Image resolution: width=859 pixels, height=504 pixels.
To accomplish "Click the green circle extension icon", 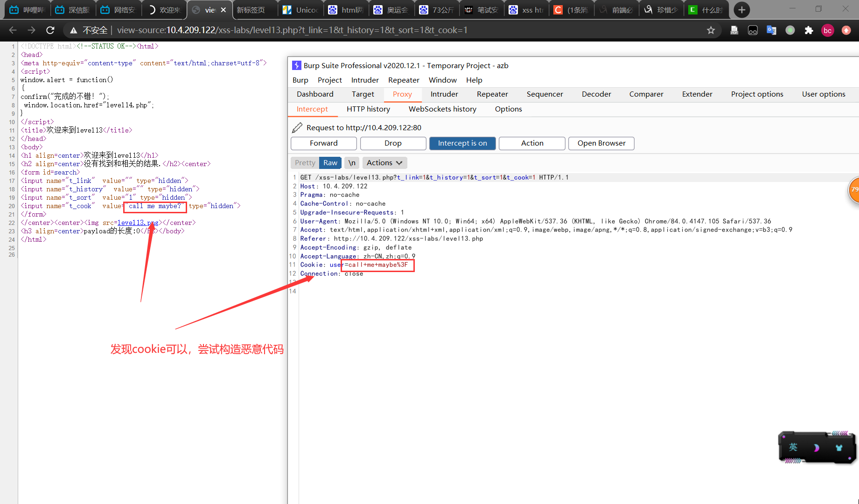I will coord(790,30).
